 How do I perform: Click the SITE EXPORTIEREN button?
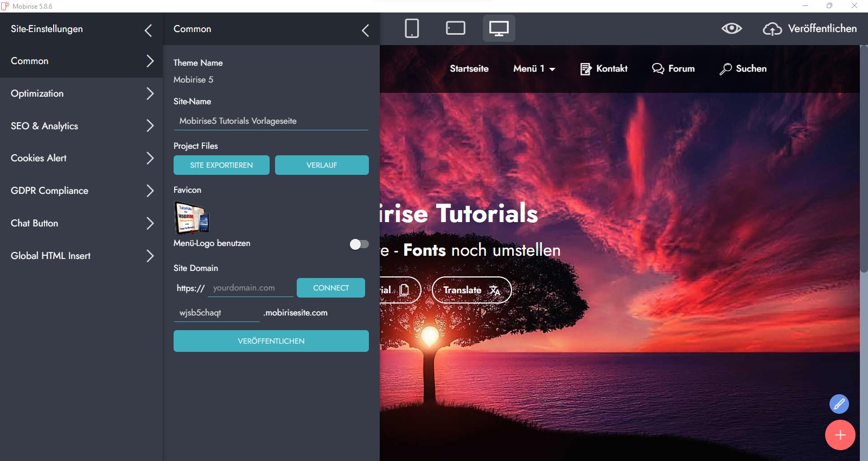(x=221, y=165)
